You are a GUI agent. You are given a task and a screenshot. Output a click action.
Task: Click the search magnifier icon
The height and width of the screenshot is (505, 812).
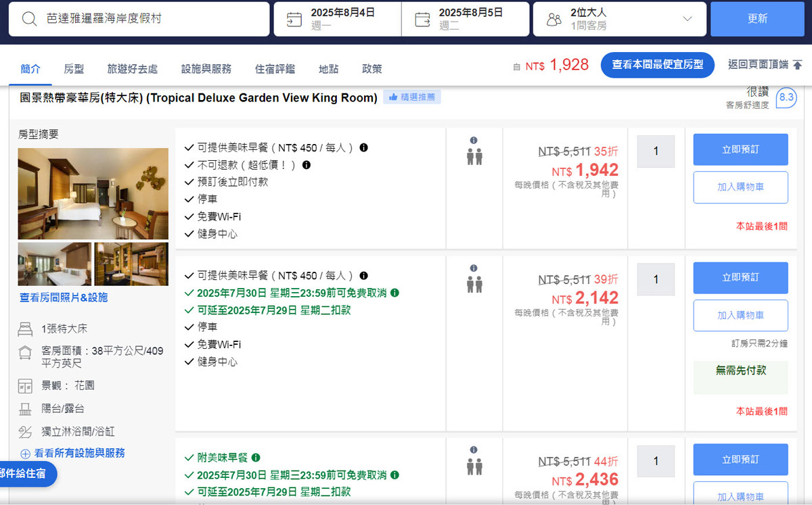tap(29, 19)
